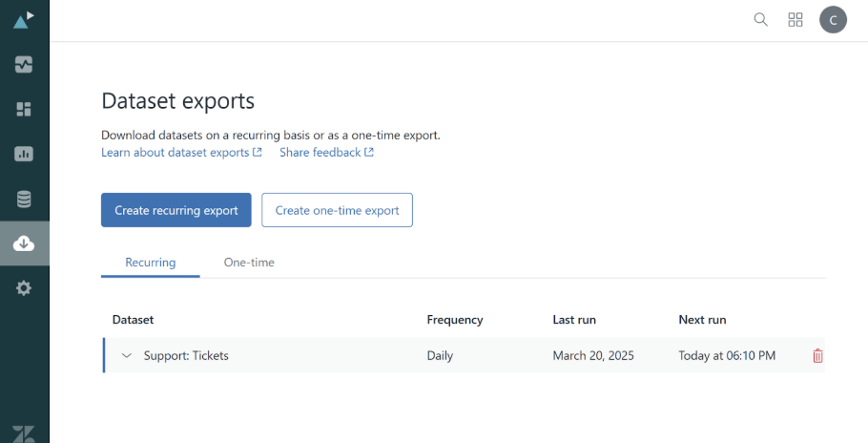
Task: Click the Today at 06:10 PM cell
Action: [727, 355]
